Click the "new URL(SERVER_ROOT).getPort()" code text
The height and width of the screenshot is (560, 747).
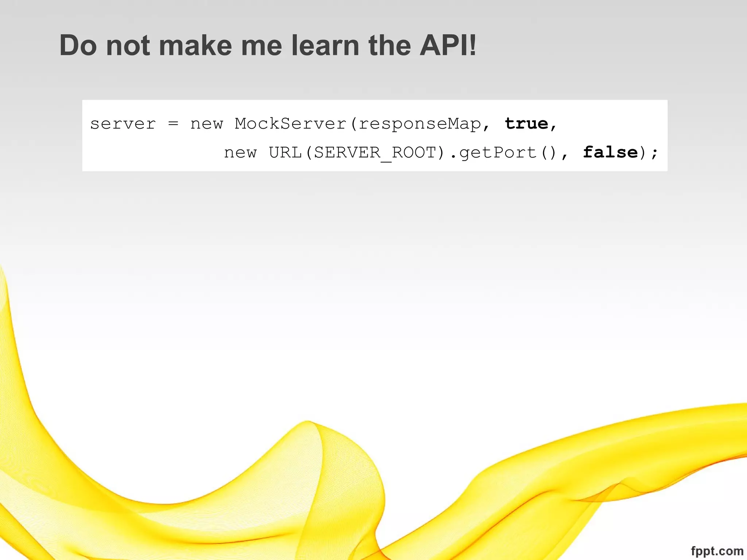pyautogui.click(x=390, y=153)
